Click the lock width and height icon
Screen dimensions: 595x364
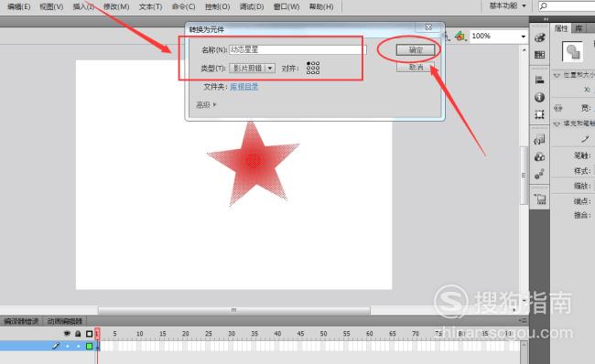(x=557, y=108)
